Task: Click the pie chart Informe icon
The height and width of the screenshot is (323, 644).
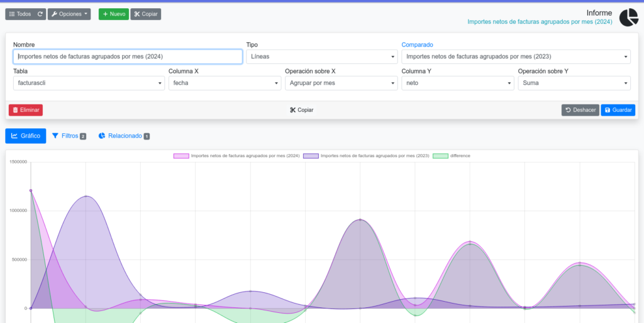Action: click(x=628, y=18)
